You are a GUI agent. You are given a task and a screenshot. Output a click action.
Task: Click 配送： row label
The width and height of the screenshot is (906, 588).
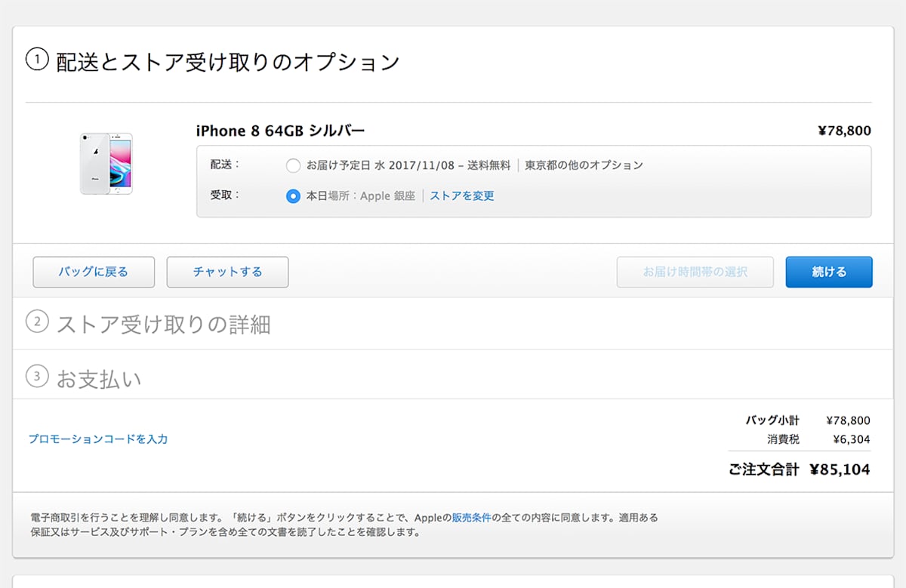[x=225, y=165]
